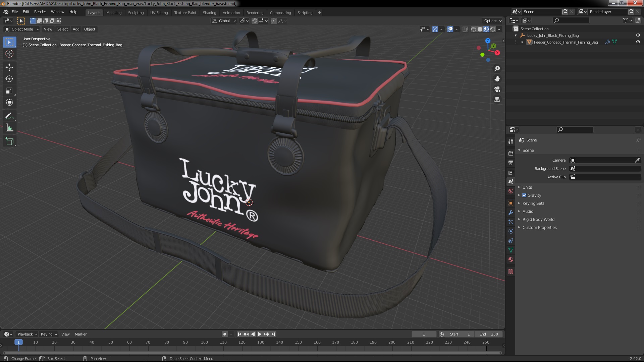The image size is (644, 362).
Task: Click the pan view hand icon
Action: tap(497, 79)
